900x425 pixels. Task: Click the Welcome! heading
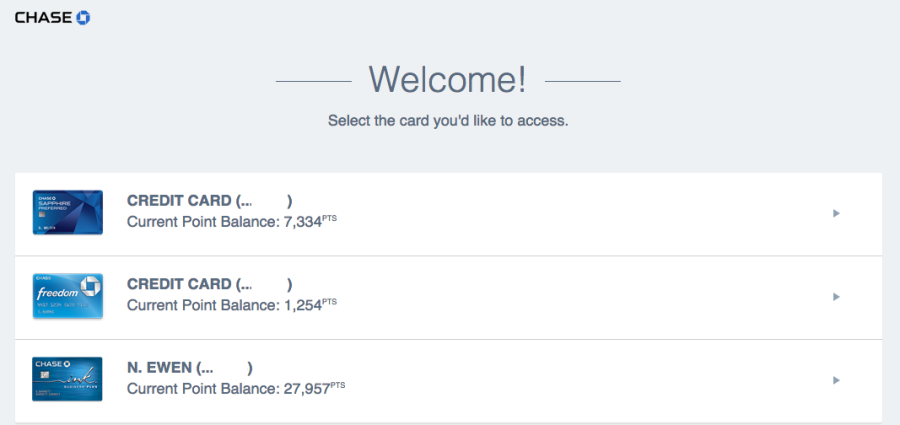(x=447, y=79)
